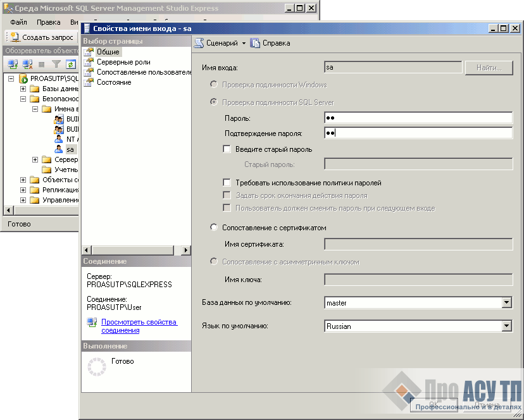The width and height of the screenshot is (524, 420).
Task: Switch to the Общие page
Action: pyautogui.click(x=108, y=52)
